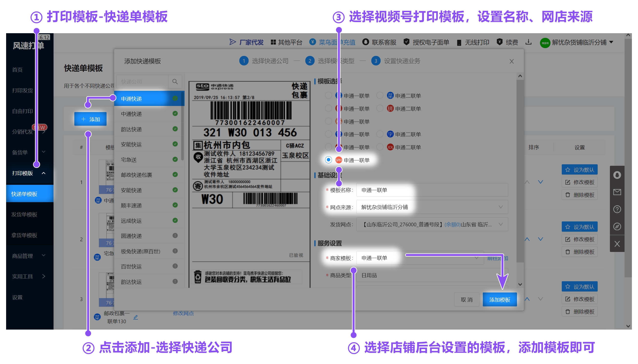Click the 菜鸟面单充值 yen icon

pyautogui.click(x=312, y=42)
